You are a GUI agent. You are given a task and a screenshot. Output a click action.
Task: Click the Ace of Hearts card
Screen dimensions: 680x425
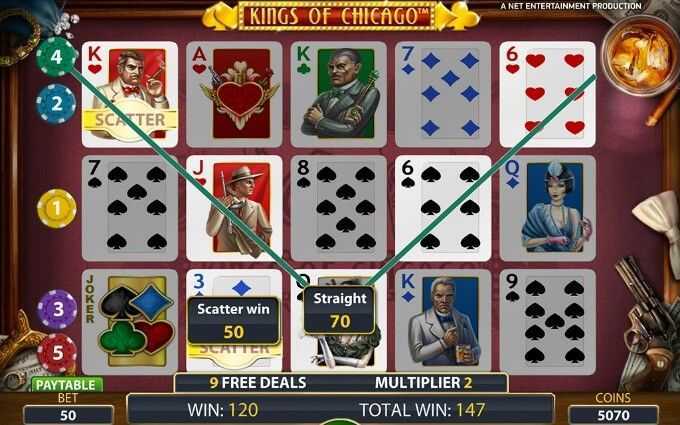click(234, 95)
